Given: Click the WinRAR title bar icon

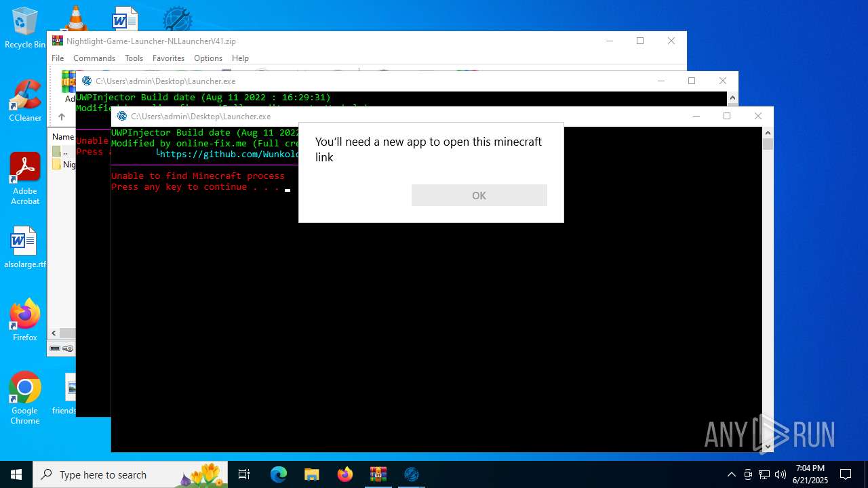Looking at the screenshot, I should tap(58, 41).
